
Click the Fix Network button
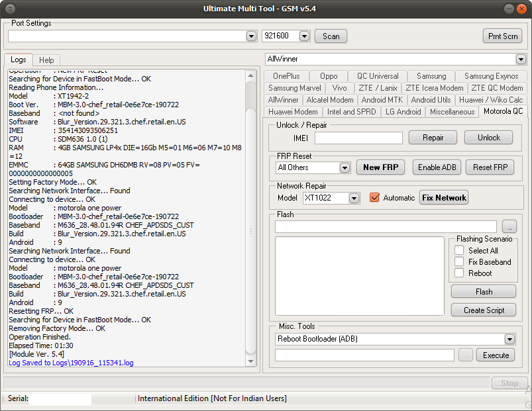444,197
